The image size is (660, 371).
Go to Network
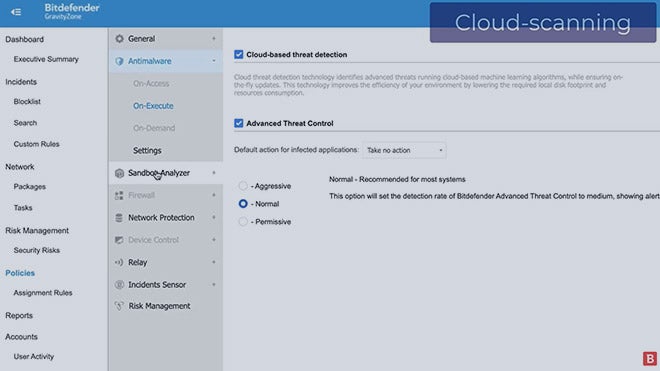20,167
